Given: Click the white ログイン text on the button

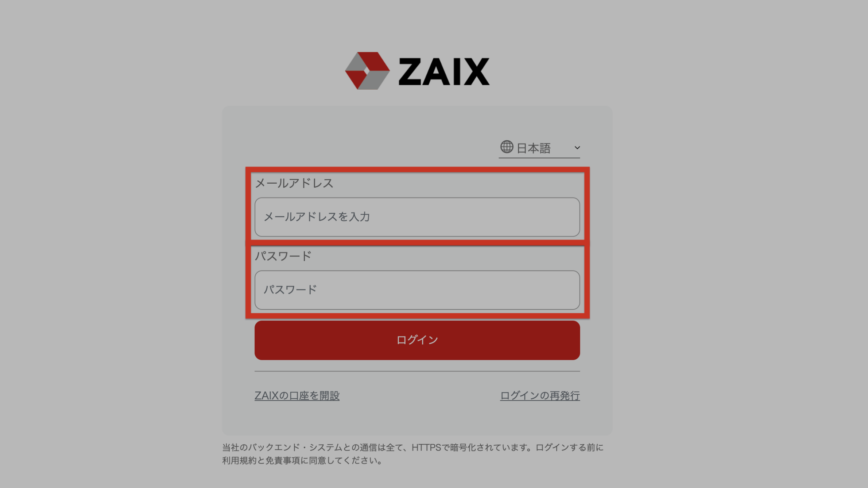Looking at the screenshot, I should [x=417, y=340].
